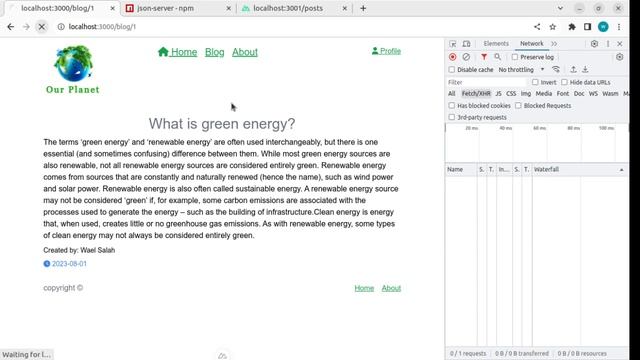
Task: Filter network requests by Img
Action: click(x=526, y=93)
